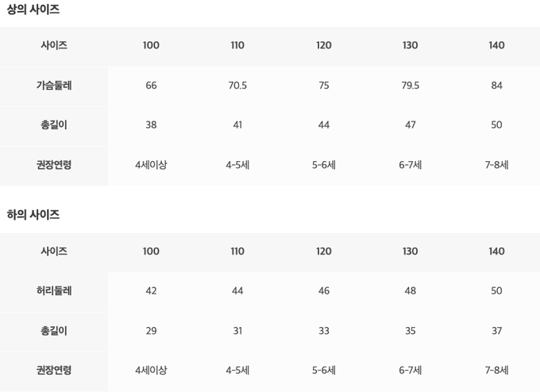540x392 pixels.
Task: Click bottoms length value 37
Action: 496,331
